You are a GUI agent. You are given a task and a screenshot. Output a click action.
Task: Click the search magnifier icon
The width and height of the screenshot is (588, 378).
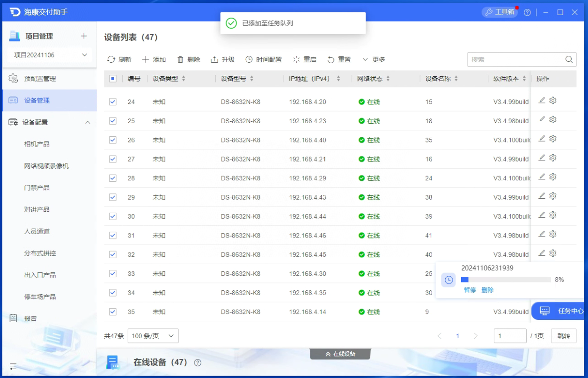(x=569, y=59)
